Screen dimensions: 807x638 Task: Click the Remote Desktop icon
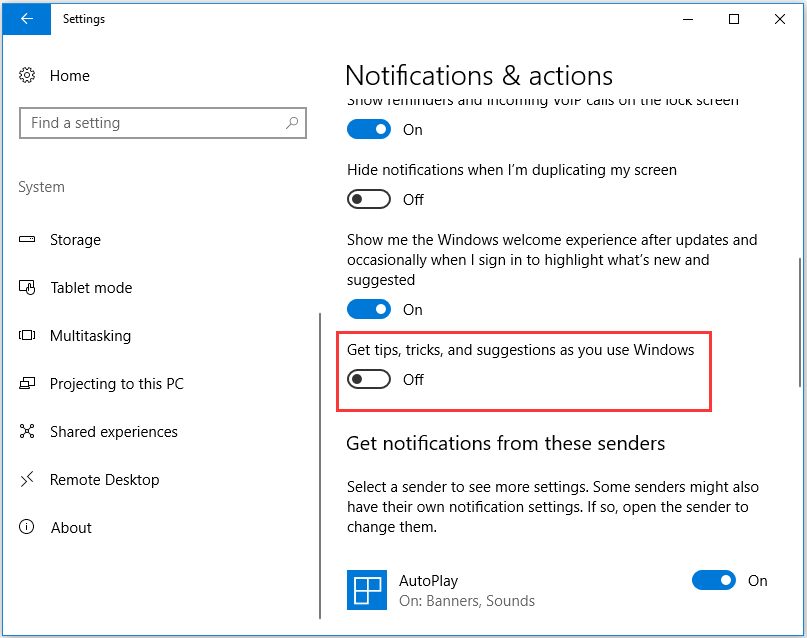[x=28, y=480]
